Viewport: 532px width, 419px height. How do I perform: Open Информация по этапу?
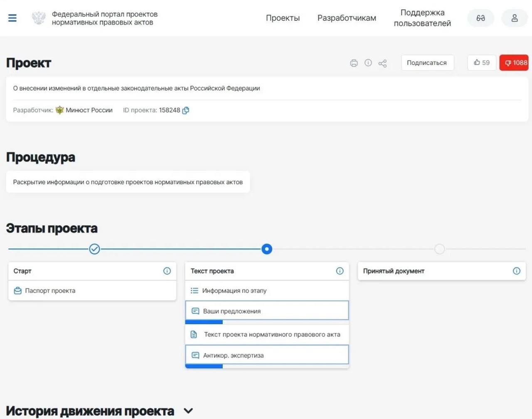(267, 290)
